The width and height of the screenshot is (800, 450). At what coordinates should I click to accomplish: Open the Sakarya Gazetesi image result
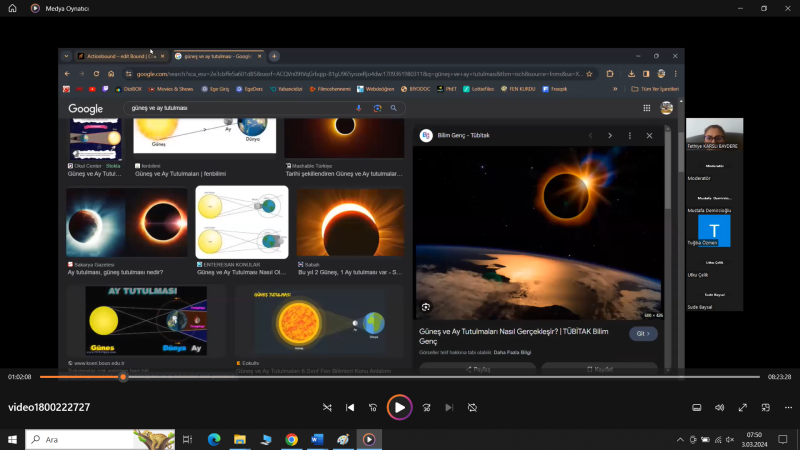[127, 222]
